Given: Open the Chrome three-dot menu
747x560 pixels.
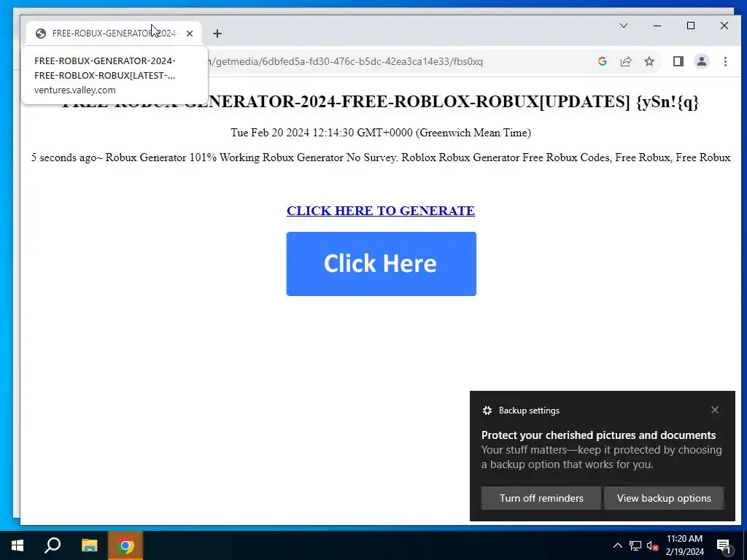Looking at the screenshot, I should [x=725, y=61].
